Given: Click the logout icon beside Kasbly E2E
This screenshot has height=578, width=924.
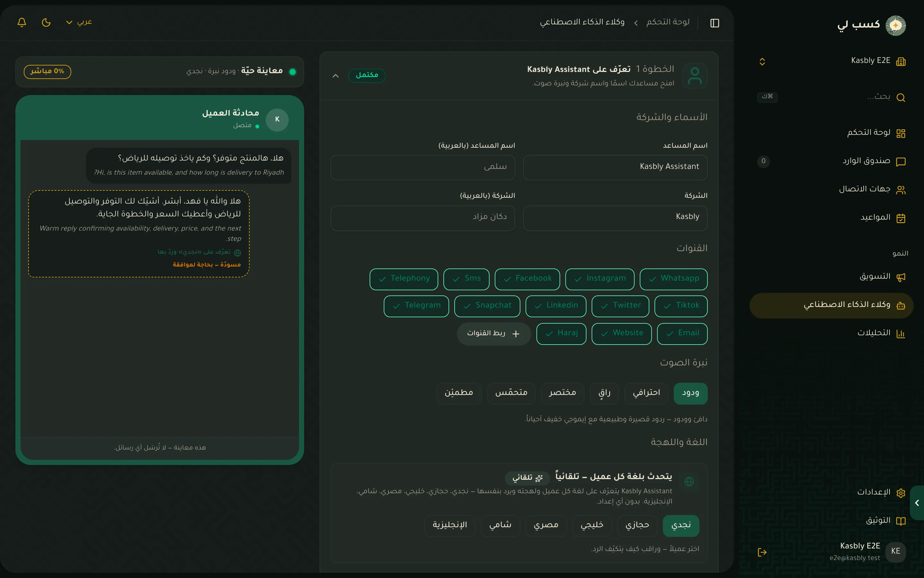Looking at the screenshot, I should pos(762,552).
